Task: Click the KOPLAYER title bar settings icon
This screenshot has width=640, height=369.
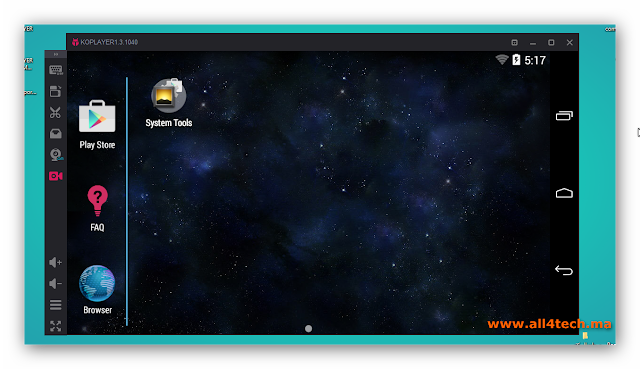Action: (x=514, y=42)
